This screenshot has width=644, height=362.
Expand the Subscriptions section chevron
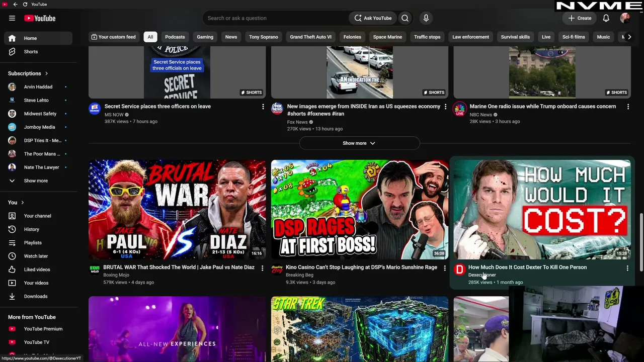click(x=46, y=73)
